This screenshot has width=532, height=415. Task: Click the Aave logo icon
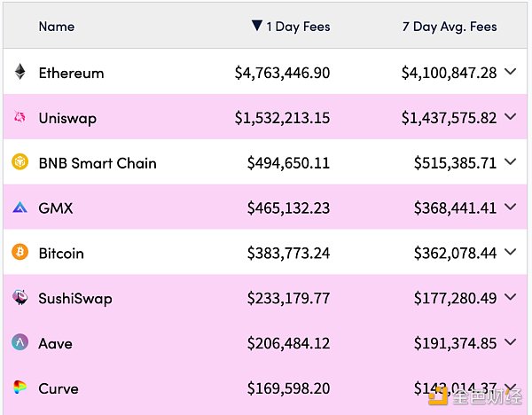pyautogui.click(x=20, y=342)
